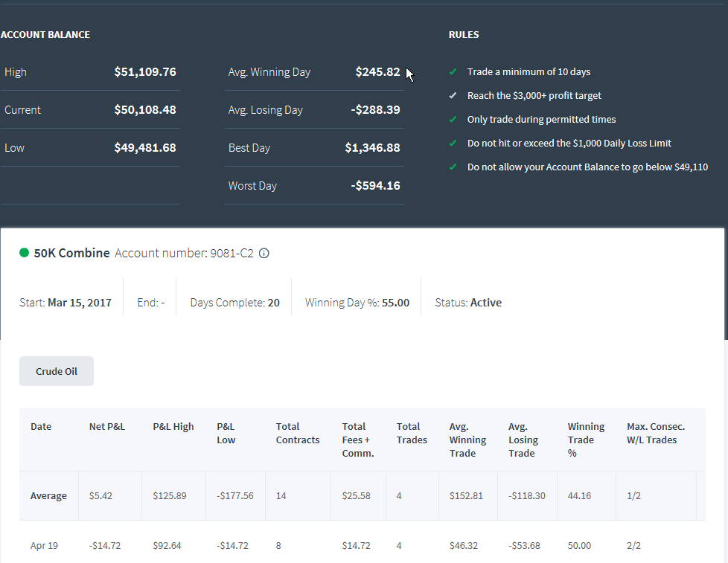The height and width of the screenshot is (563, 728).
Task: Click the Current balance $50,108.48 value
Action: coord(145,109)
